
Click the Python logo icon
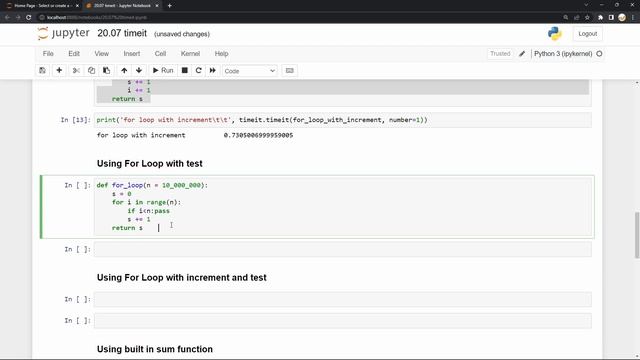[555, 33]
